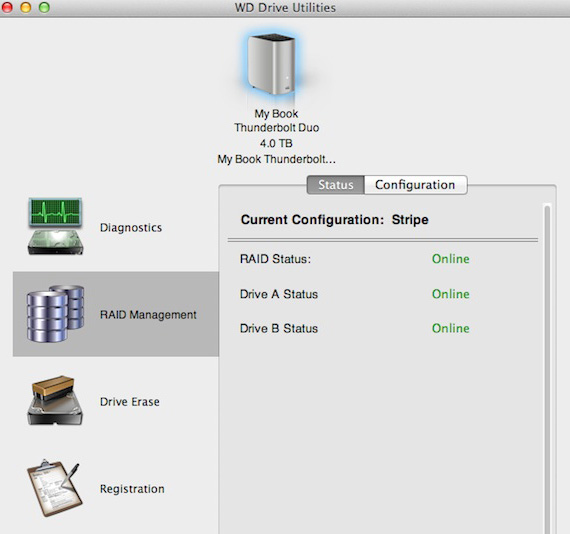
Task: Switch to the Status tab
Action: tap(336, 185)
